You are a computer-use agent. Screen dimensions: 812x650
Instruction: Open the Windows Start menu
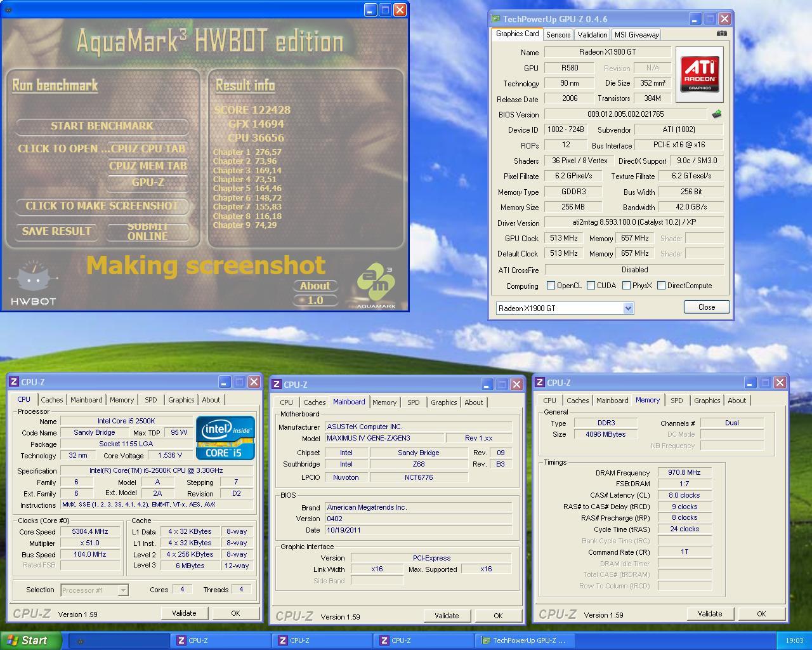[31, 640]
